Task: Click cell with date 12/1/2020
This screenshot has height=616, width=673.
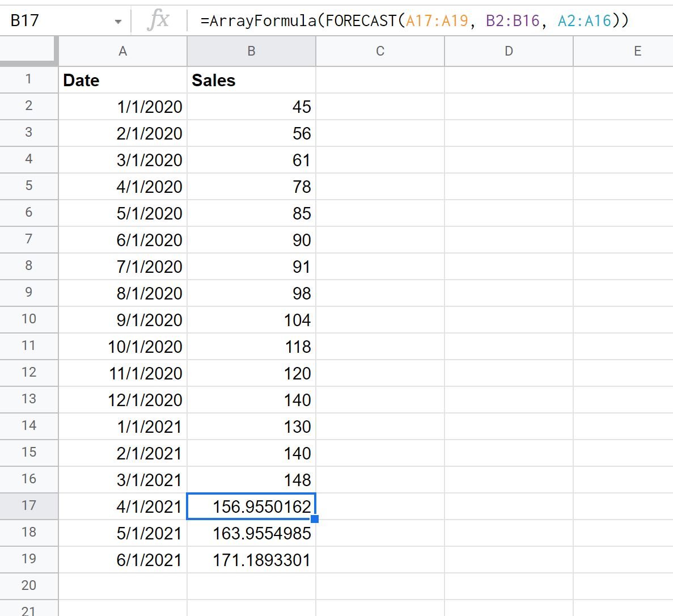Action: pyautogui.click(x=123, y=400)
